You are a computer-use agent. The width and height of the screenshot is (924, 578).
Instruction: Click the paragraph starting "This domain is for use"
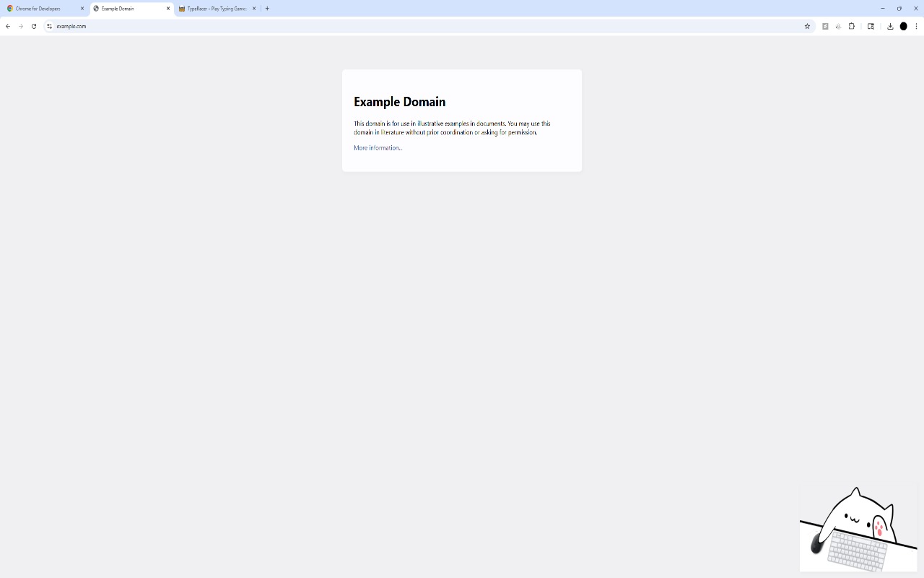tap(452, 128)
